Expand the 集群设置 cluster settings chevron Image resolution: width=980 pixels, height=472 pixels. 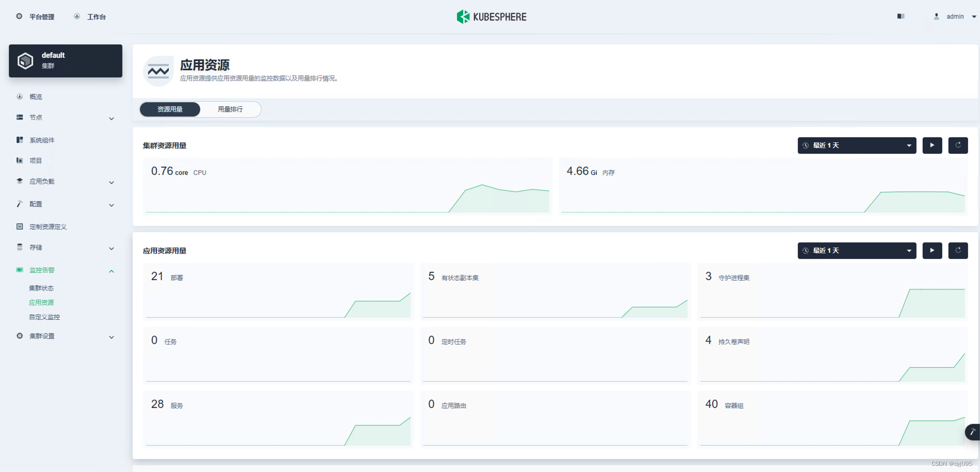coord(111,337)
